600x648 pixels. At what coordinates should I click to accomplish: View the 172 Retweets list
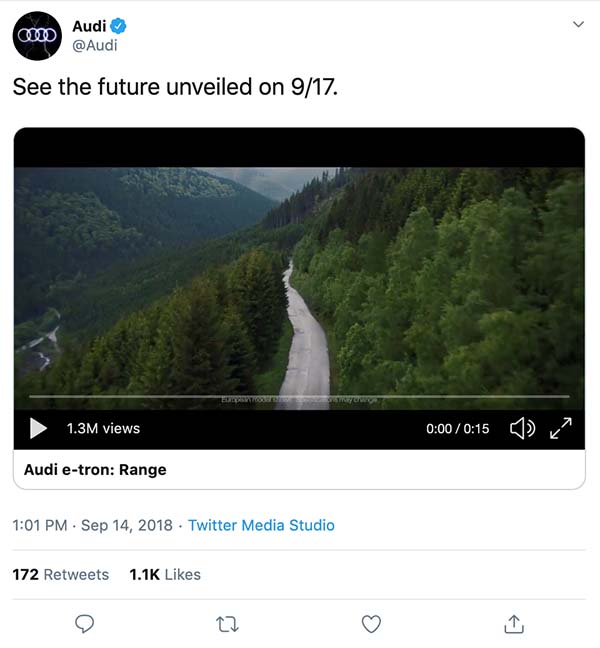(x=60, y=574)
